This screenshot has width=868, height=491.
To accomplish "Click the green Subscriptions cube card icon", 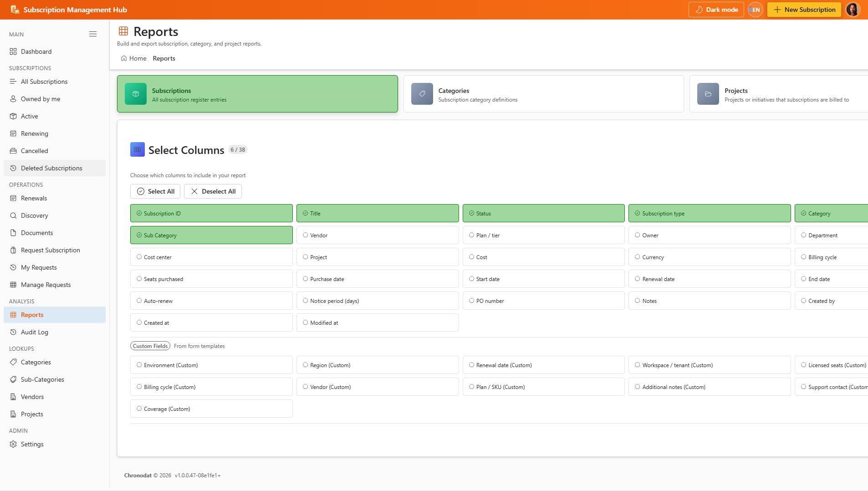I will 136,94.
